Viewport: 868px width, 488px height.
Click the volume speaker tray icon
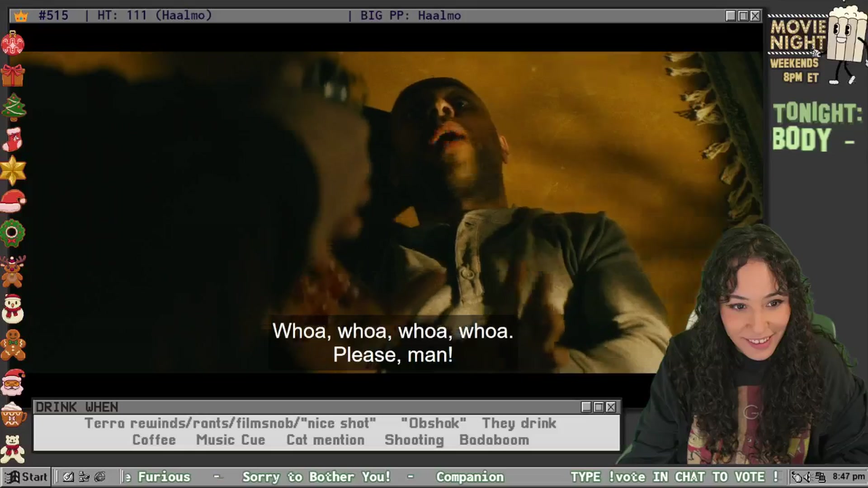(809, 477)
